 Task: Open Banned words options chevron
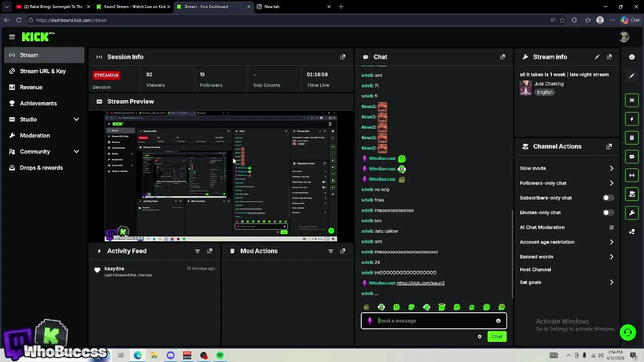[x=611, y=257]
